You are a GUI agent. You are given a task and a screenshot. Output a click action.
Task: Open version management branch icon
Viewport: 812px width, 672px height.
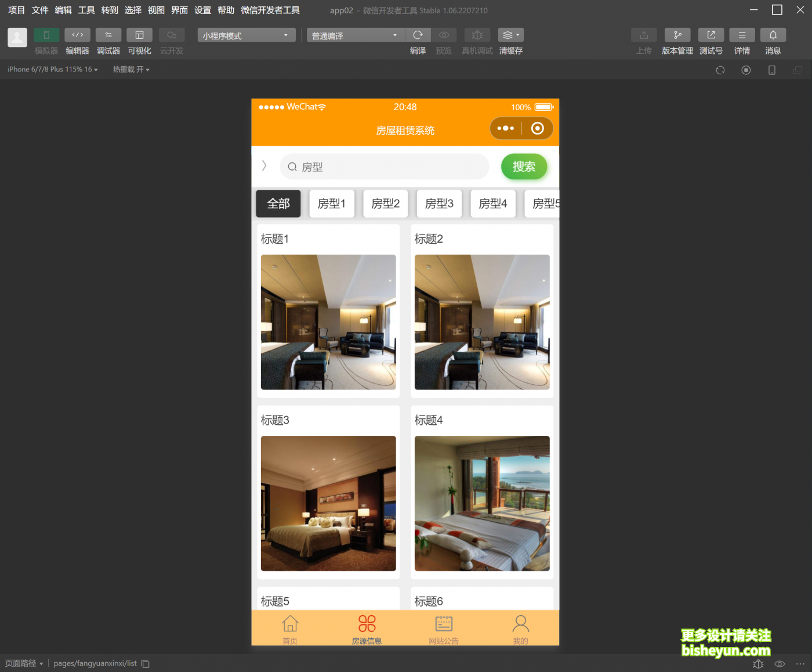pyautogui.click(x=677, y=35)
